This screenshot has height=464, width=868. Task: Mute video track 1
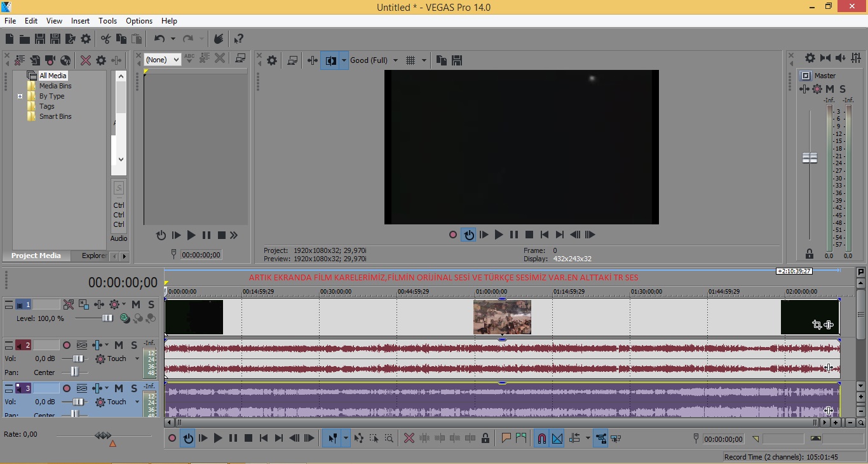point(136,304)
